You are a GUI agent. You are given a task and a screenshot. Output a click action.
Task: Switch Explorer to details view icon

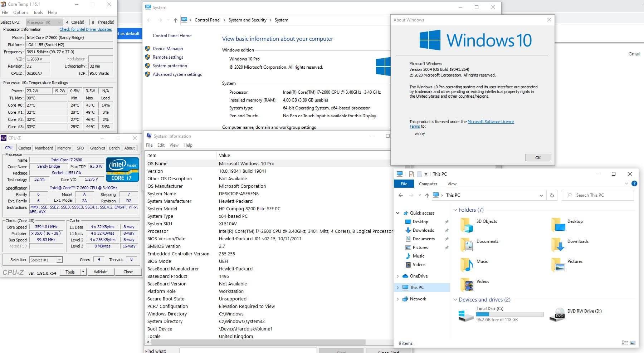click(625, 343)
